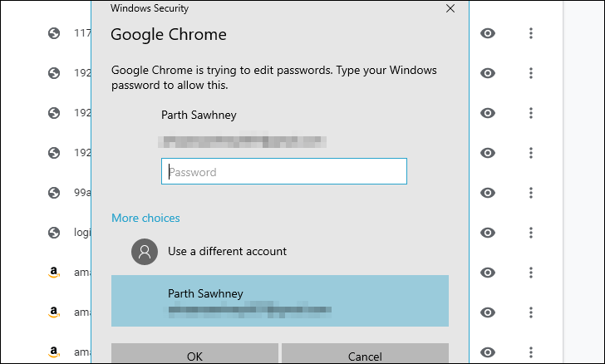Click the globe icon beside 117
Viewport: 605px width, 364px height.
(x=54, y=33)
